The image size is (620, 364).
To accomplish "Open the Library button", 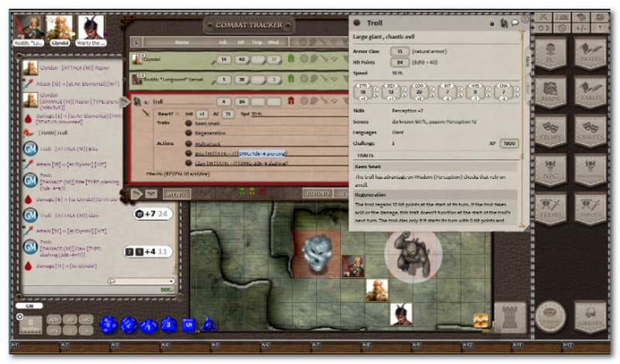I will tap(591, 317).
